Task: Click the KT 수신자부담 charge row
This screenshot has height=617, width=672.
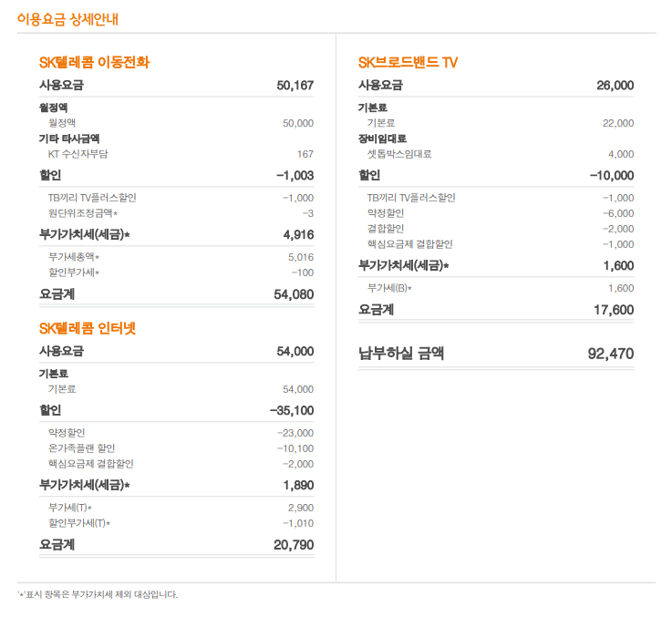Action: point(78,154)
